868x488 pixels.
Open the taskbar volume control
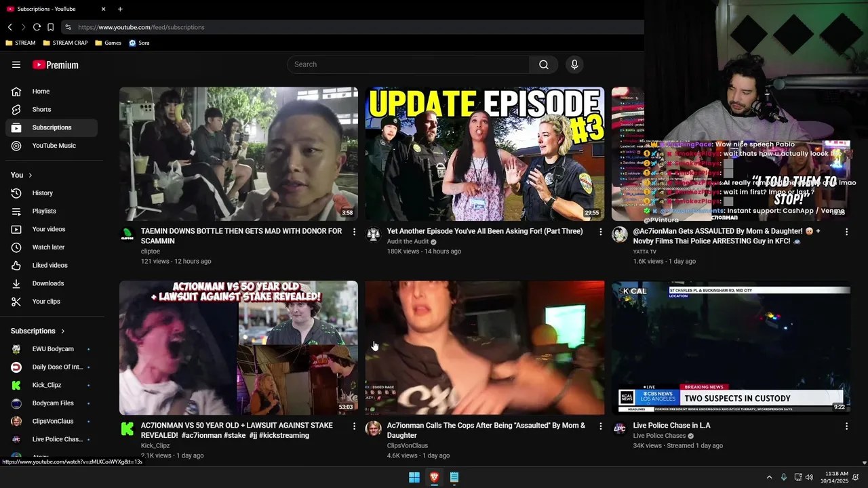pyautogui.click(x=809, y=477)
